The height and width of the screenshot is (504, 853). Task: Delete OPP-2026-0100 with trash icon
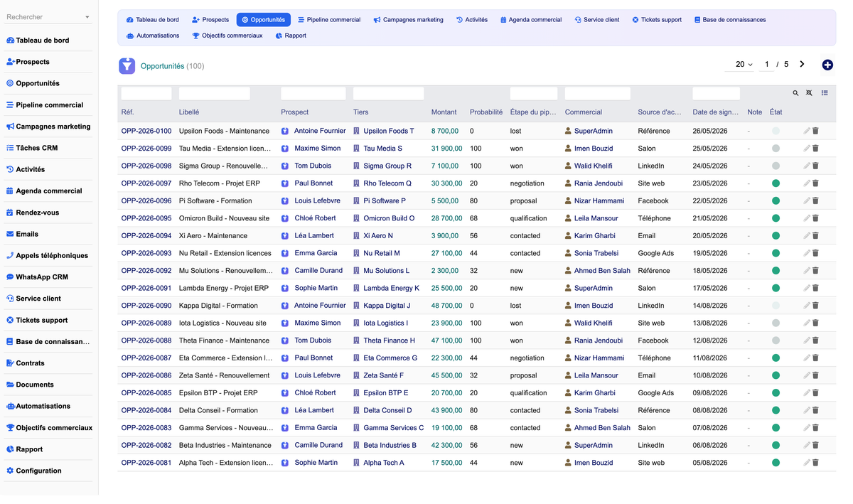815,131
